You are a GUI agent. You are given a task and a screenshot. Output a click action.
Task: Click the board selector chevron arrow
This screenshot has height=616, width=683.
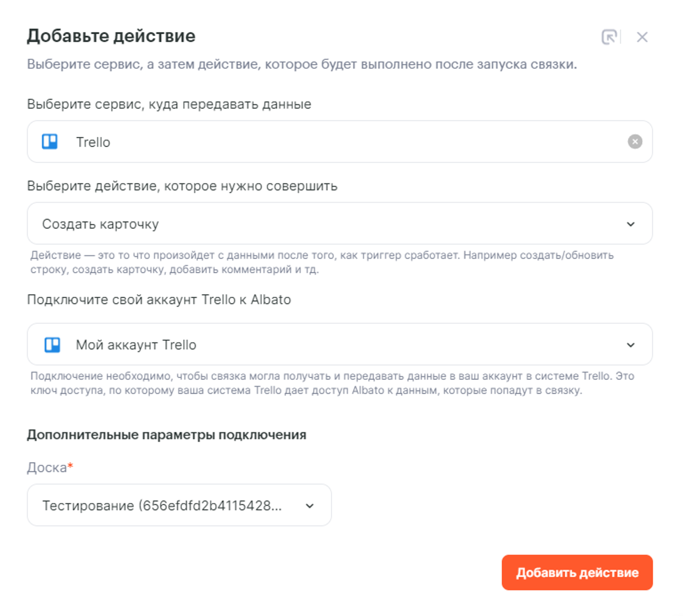pyautogui.click(x=310, y=506)
